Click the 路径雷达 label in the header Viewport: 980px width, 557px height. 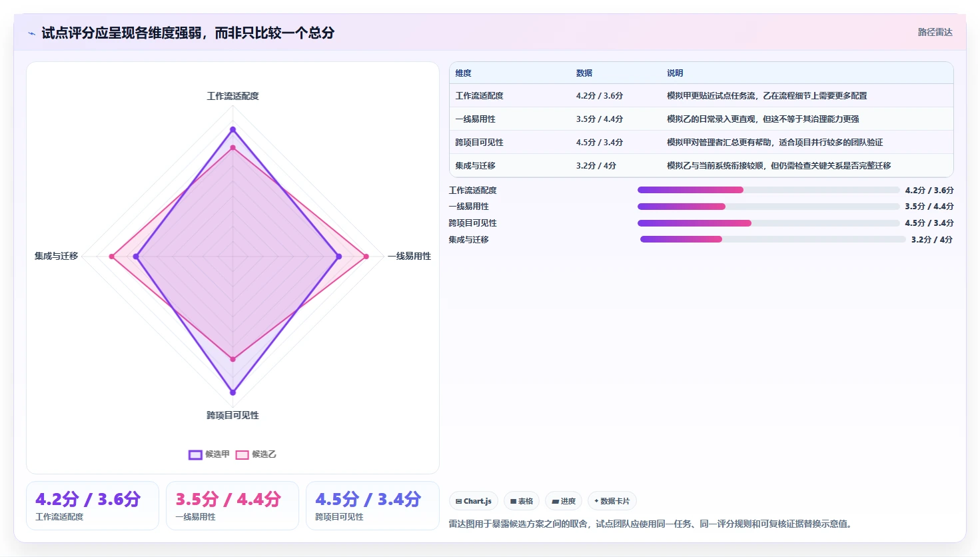pos(935,32)
